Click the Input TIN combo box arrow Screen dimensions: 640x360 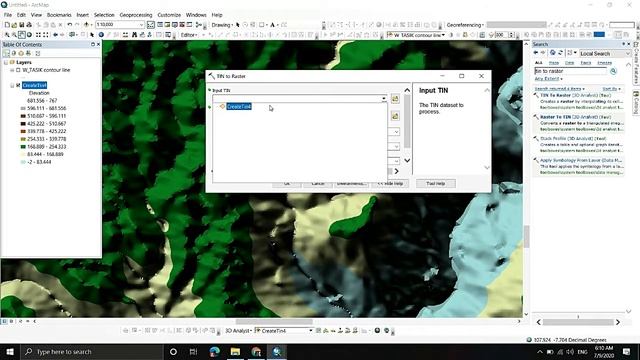tap(384, 99)
